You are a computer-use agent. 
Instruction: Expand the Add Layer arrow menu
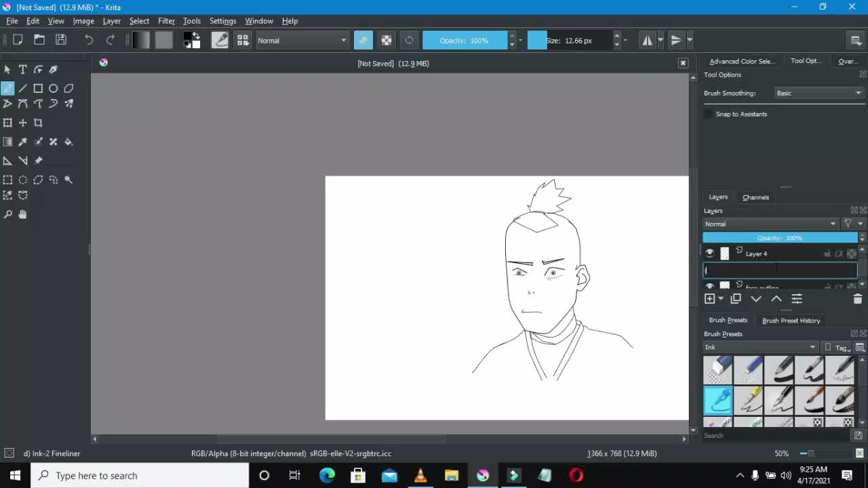click(x=721, y=299)
